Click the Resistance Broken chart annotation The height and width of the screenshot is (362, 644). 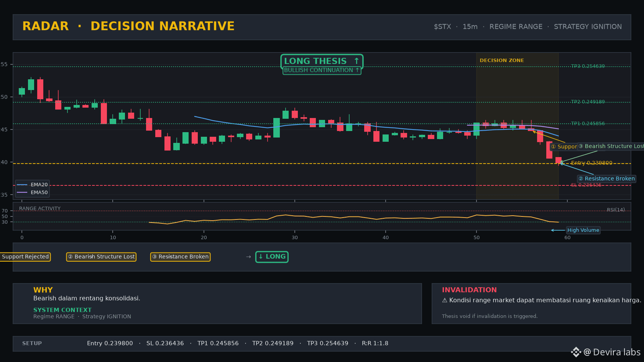(x=607, y=179)
